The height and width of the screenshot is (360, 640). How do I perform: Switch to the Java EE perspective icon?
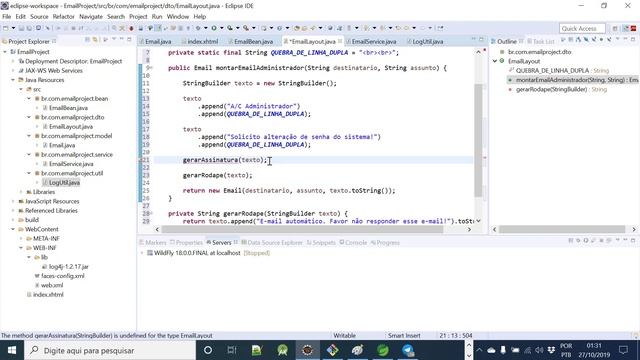point(626,28)
